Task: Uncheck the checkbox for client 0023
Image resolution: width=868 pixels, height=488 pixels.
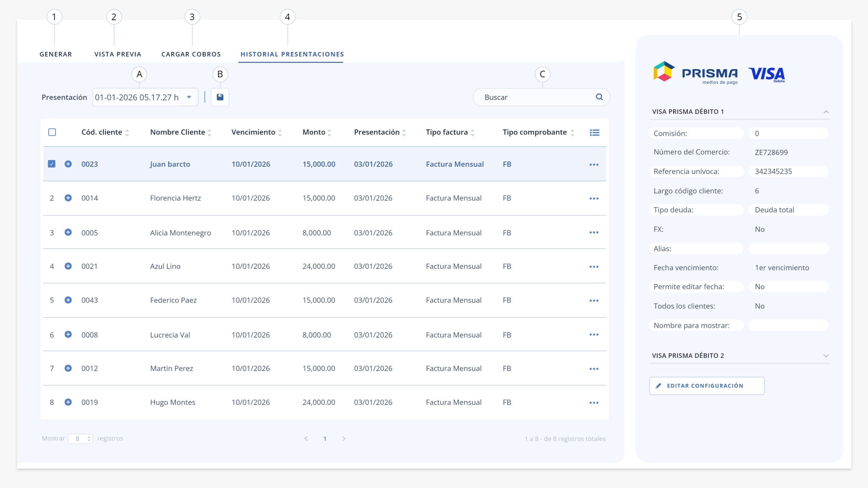Action: (x=52, y=164)
